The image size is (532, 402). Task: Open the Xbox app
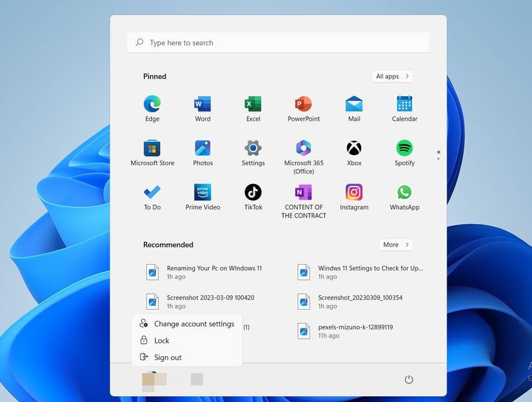click(x=353, y=148)
